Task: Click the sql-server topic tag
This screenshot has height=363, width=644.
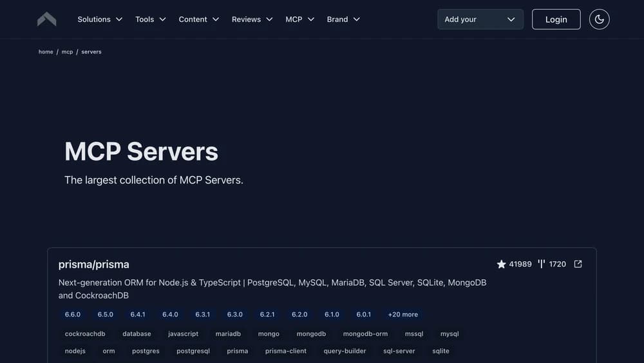Action: [x=399, y=351]
